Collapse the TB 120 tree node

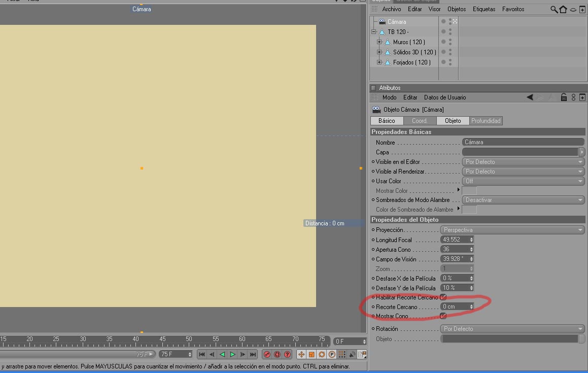coord(374,32)
